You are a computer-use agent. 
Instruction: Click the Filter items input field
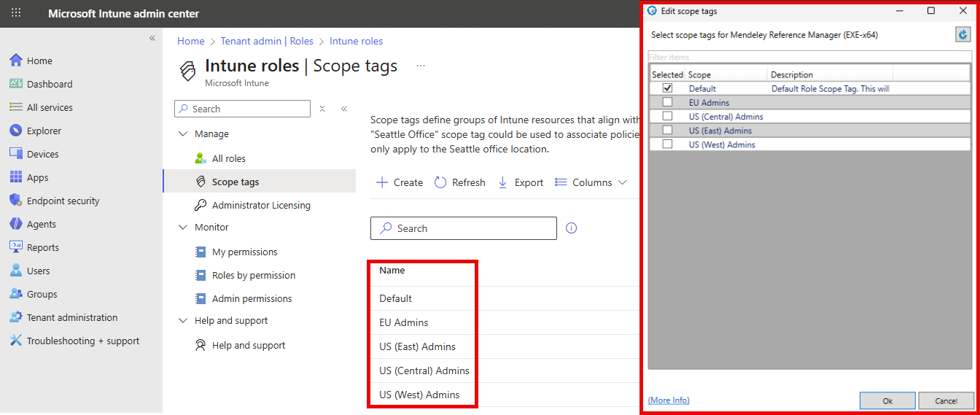[x=809, y=57]
